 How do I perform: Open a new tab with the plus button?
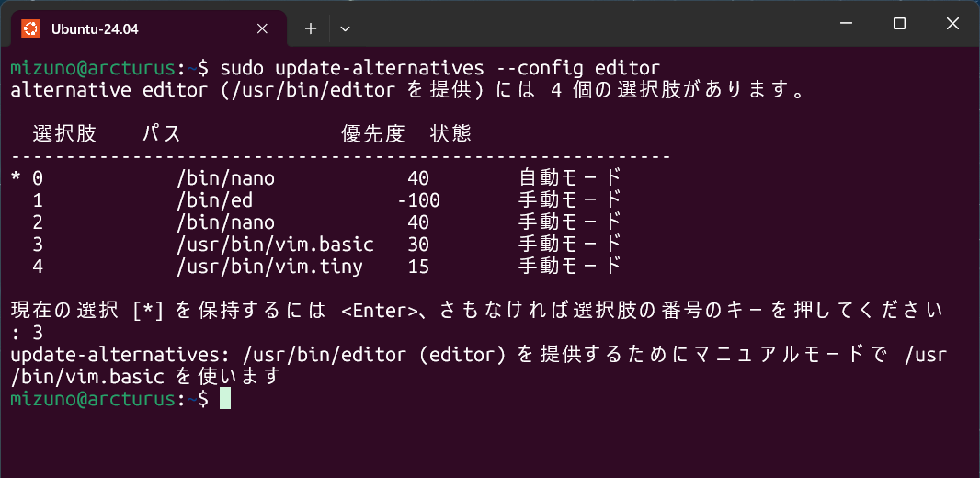coord(311,28)
